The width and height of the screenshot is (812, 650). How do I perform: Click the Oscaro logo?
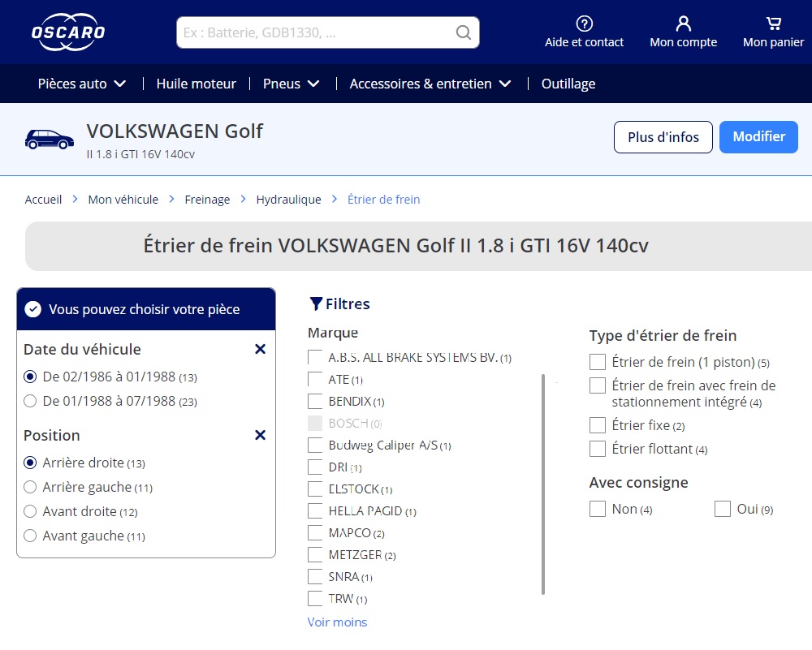68,32
